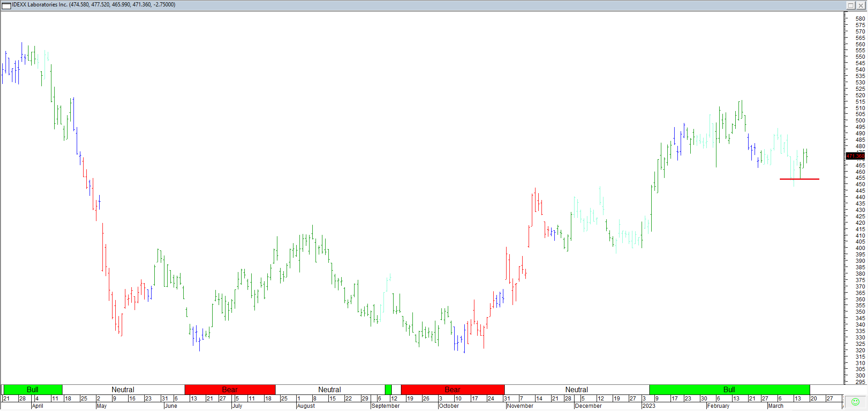
Task: Click the 400 price level on the scale
Action: 860,248
